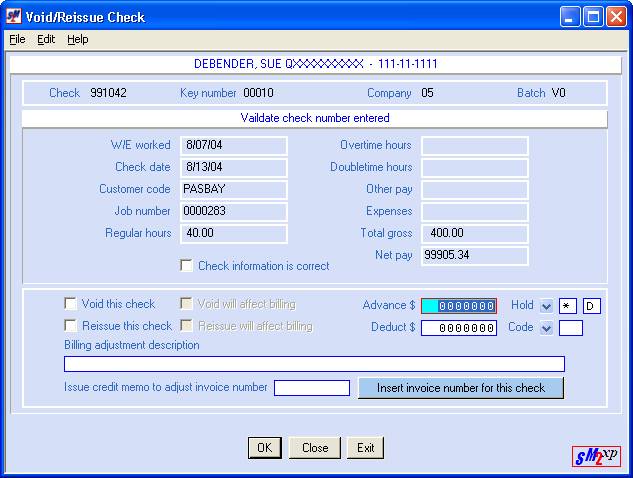Click 'Vaildate check number entered' banner
633x478 pixels.
click(315, 118)
